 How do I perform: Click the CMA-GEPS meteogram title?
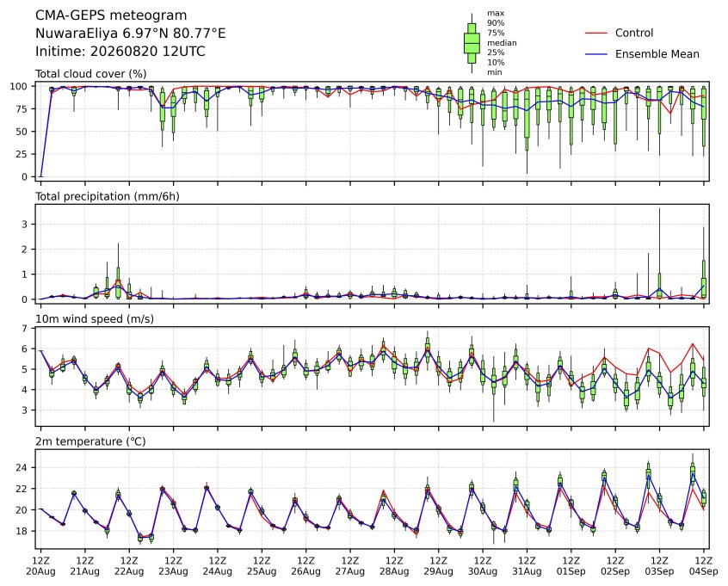(111, 15)
